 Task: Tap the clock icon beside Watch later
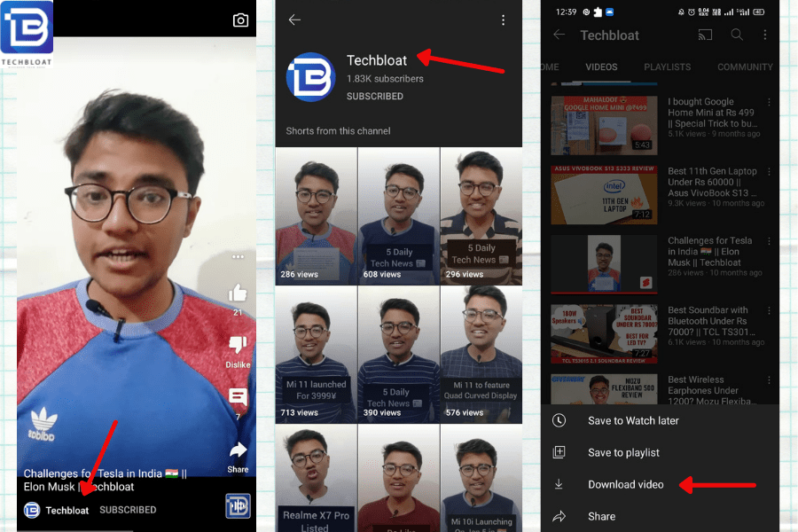pyautogui.click(x=559, y=420)
